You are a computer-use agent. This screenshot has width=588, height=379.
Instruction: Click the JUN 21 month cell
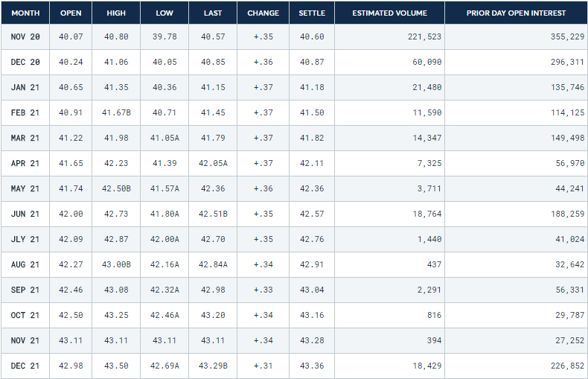coord(25,214)
